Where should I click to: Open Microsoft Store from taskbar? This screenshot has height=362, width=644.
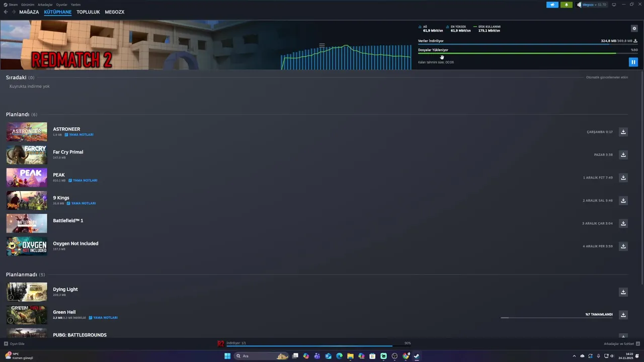pyautogui.click(x=372, y=356)
